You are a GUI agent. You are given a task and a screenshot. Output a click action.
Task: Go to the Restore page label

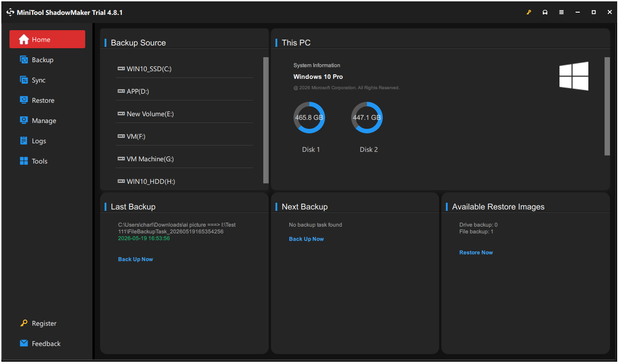pyautogui.click(x=43, y=100)
